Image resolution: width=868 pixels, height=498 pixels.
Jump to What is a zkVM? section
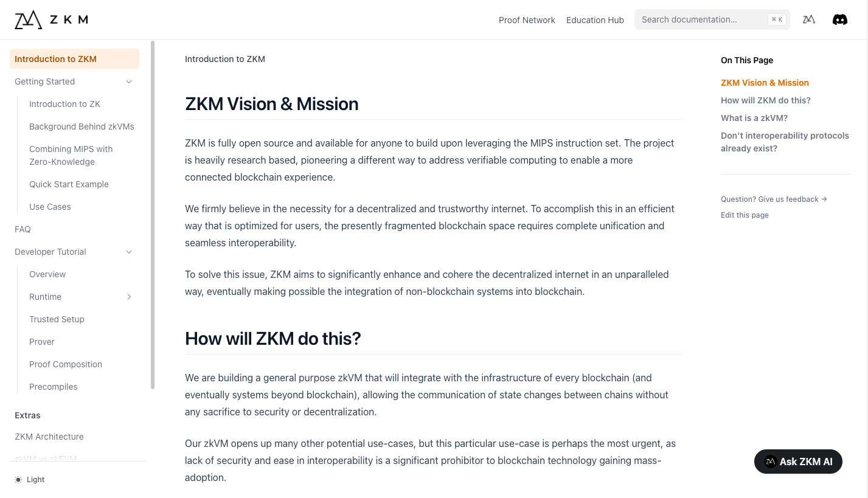(x=754, y=118)
